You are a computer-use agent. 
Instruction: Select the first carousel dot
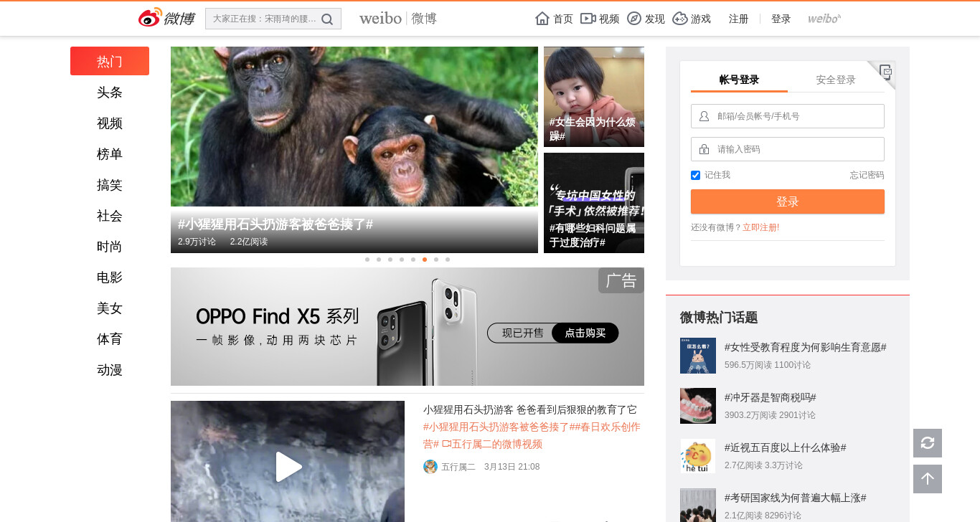click(367, 260)
